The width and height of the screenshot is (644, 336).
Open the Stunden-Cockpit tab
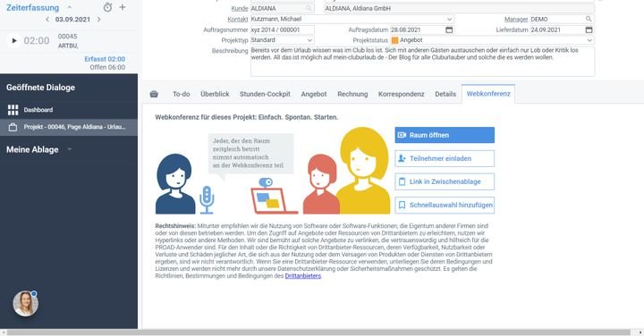(x=265, y=94)
